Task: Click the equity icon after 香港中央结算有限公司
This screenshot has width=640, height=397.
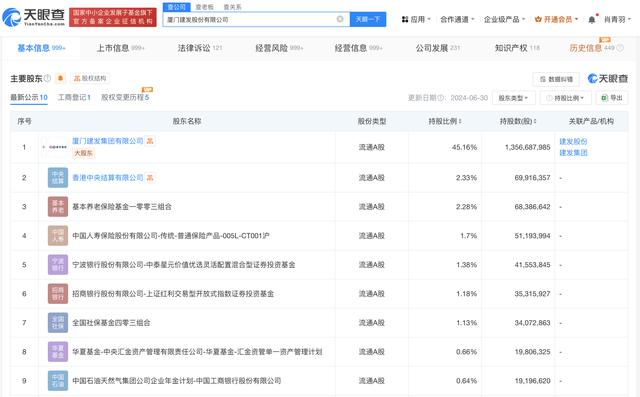Action: coord(150,178)
